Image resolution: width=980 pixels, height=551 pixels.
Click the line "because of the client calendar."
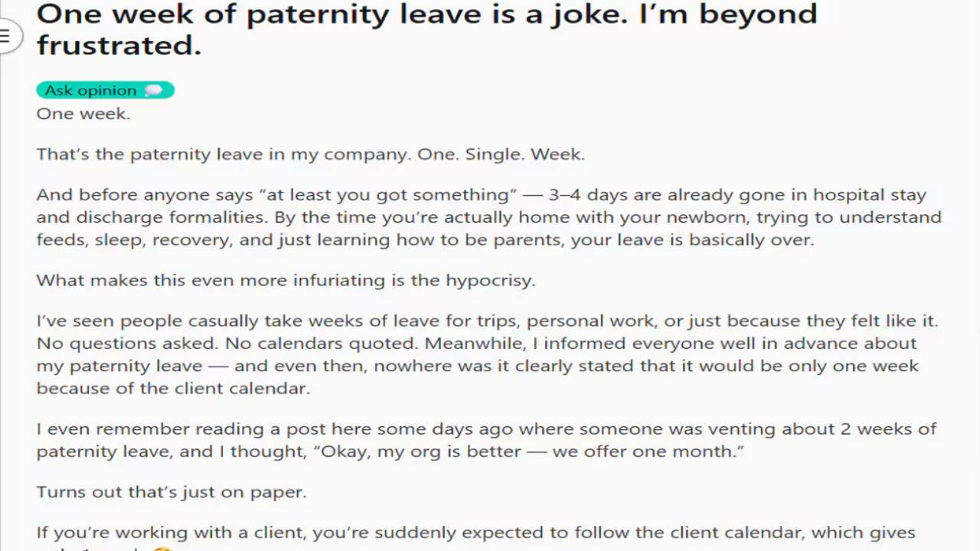173,389
